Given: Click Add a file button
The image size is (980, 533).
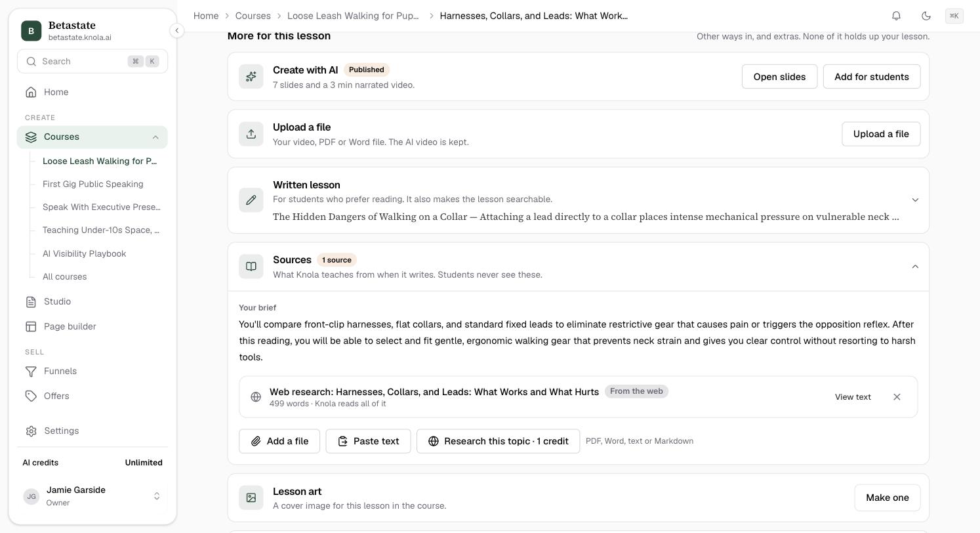Looking at the screenshot, I should click(x=279, y=441).
